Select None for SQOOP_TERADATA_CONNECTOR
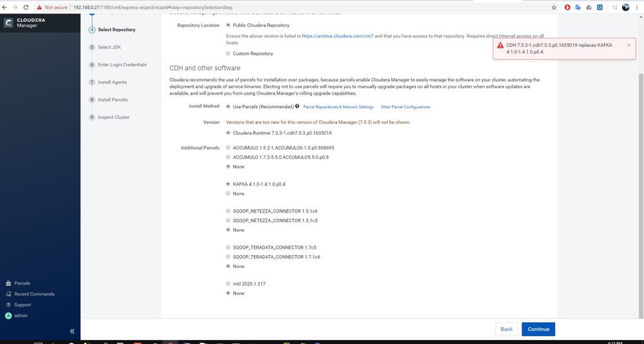Viewport: 644px width, 344px height. (x=228, y=267)
